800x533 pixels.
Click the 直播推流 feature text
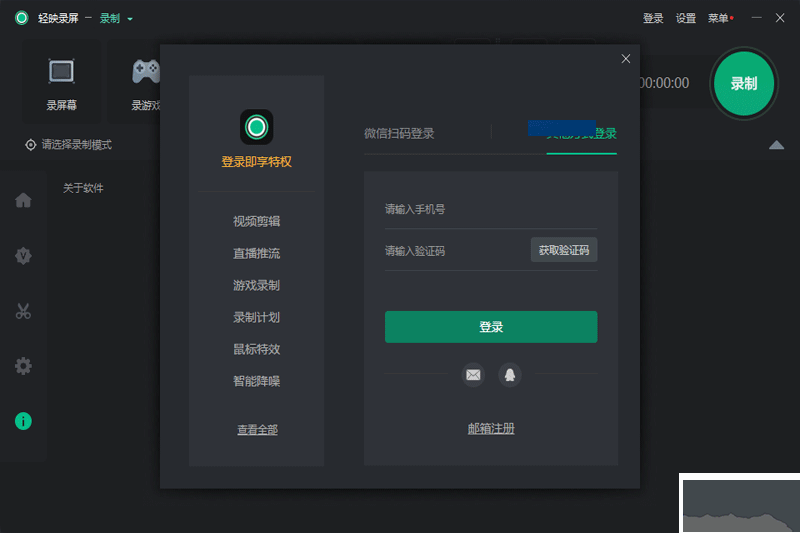pos(257,253)
